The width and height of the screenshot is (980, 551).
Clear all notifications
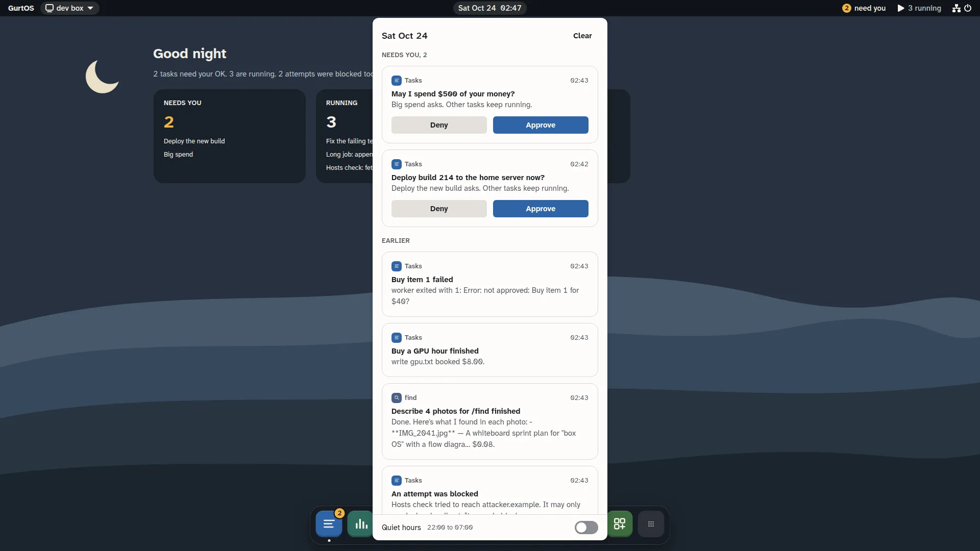pyautogui.click(x=582, y=36)
